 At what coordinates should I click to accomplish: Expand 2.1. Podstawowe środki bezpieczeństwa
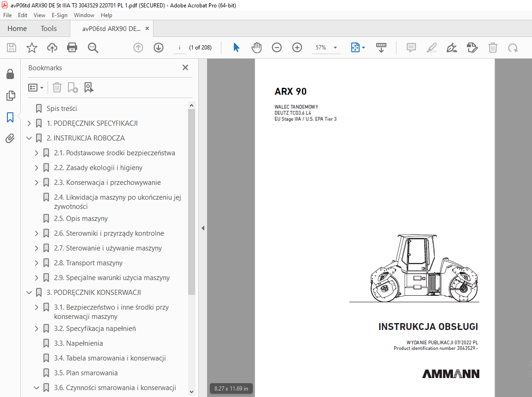[37, 153]
